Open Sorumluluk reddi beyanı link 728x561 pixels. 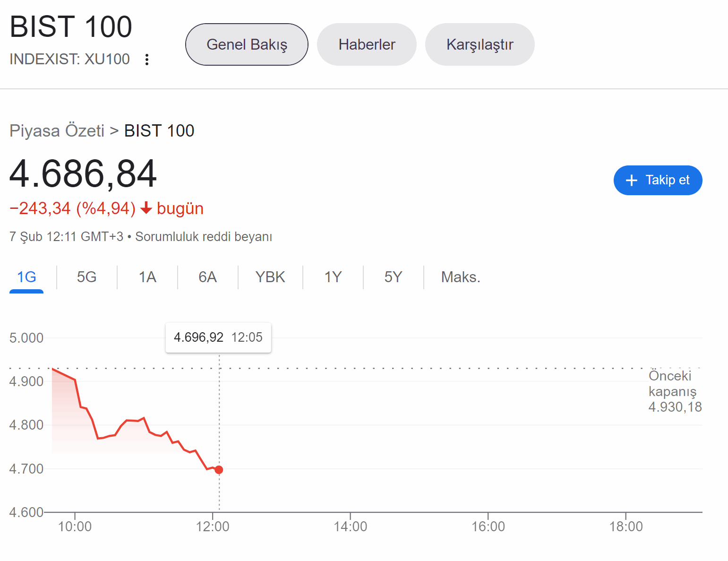[204, 237]
